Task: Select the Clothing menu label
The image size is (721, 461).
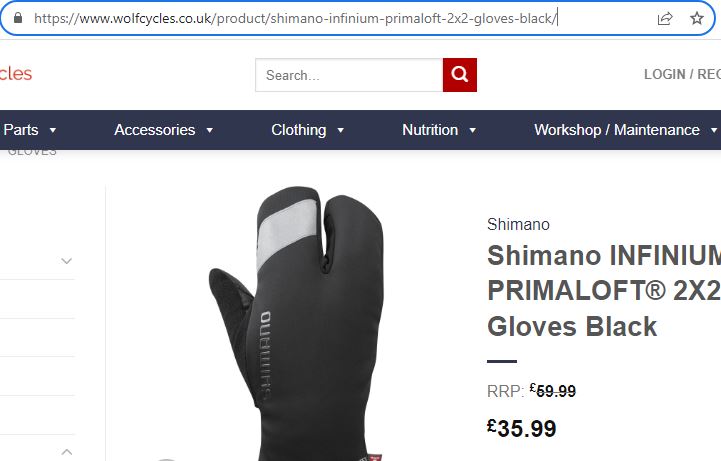Action: [299, 130]
